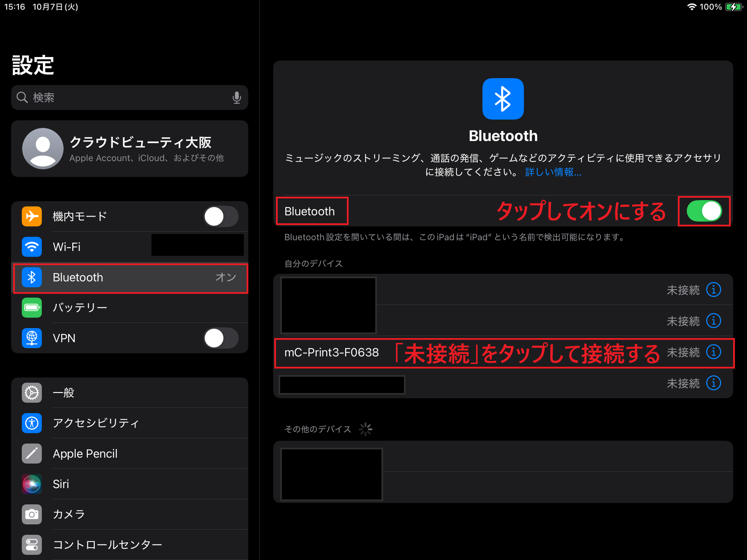Turn off the Bluetooth switch
Screen dimensions: 747x560
704,211
